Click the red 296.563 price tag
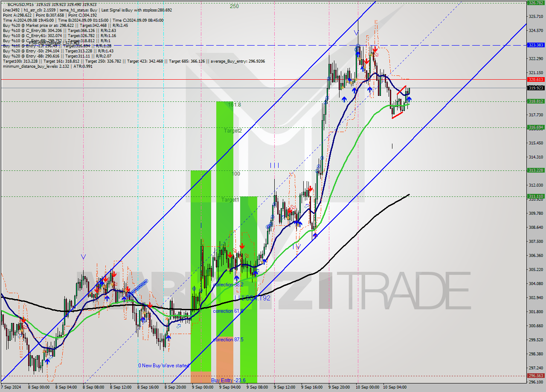This screenshot has height=392, width=546. point(536,376)
